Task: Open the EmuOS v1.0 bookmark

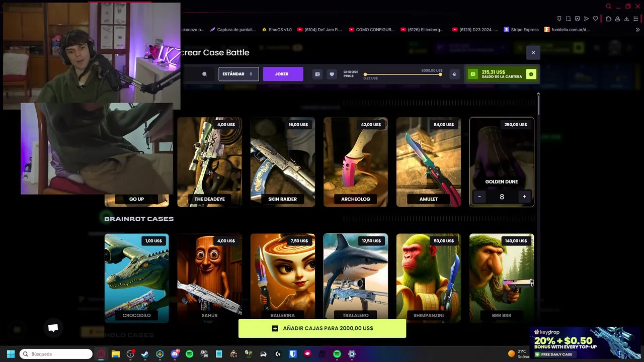Action: click(x=277, y=30)
